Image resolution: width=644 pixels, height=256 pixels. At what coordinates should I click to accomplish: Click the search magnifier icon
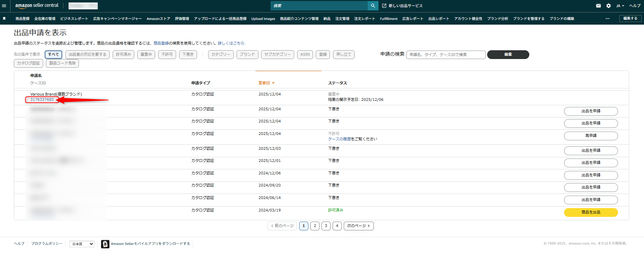click(x=373, y=6)
